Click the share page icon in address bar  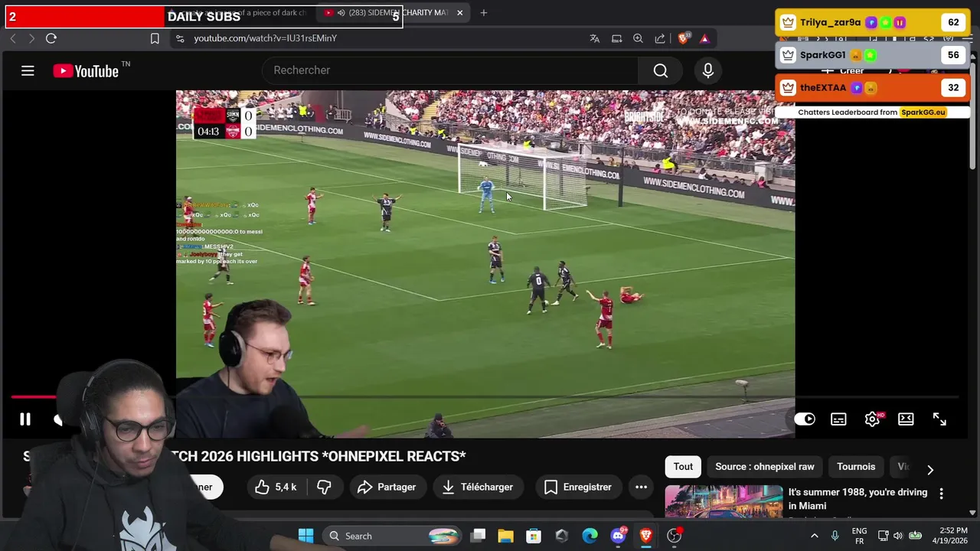point(660,38)
